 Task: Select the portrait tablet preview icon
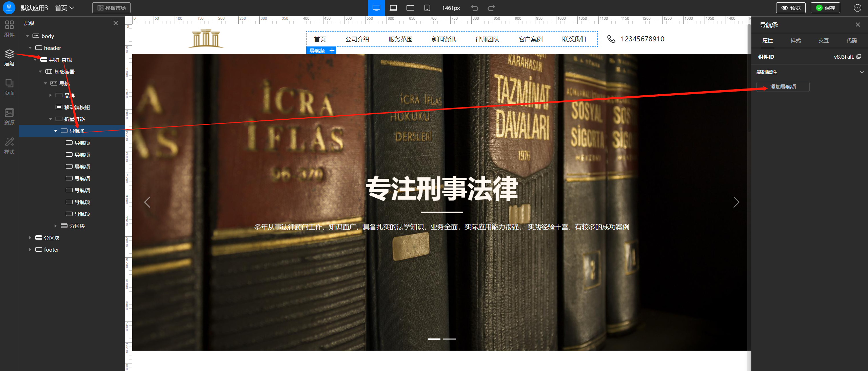427,8
